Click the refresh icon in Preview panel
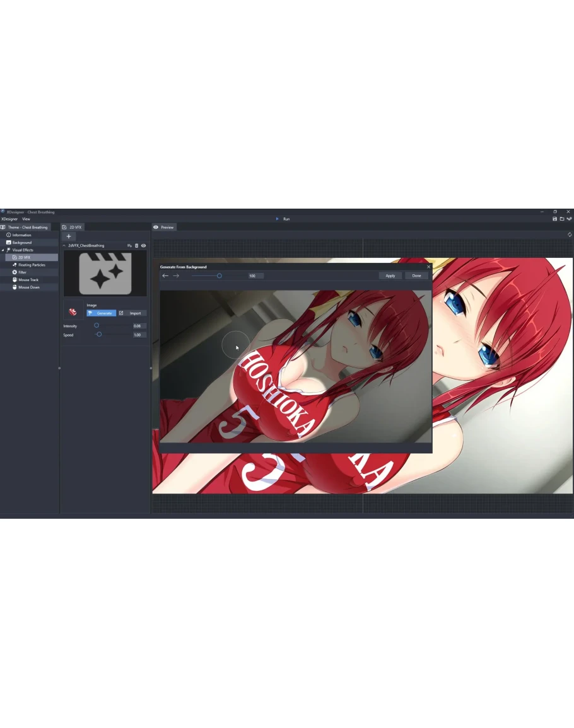Image resolution: width=574 pixels, height=728 pixels. pos(569,234)
